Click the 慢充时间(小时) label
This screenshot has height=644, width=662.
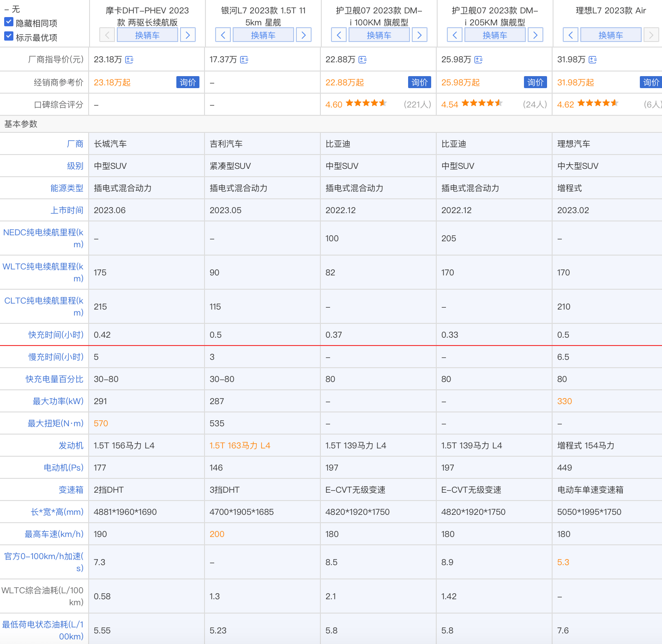coord(56,357)
